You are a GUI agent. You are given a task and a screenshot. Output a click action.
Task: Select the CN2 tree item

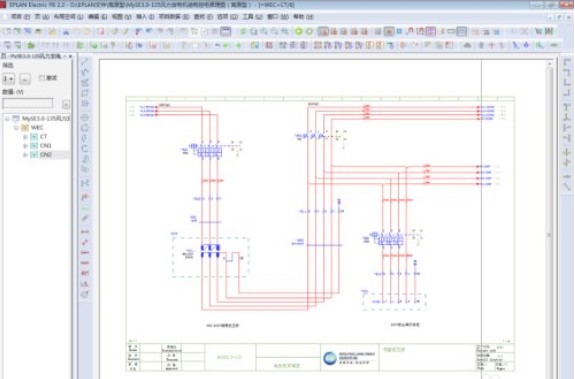click(x=45, y=155)
